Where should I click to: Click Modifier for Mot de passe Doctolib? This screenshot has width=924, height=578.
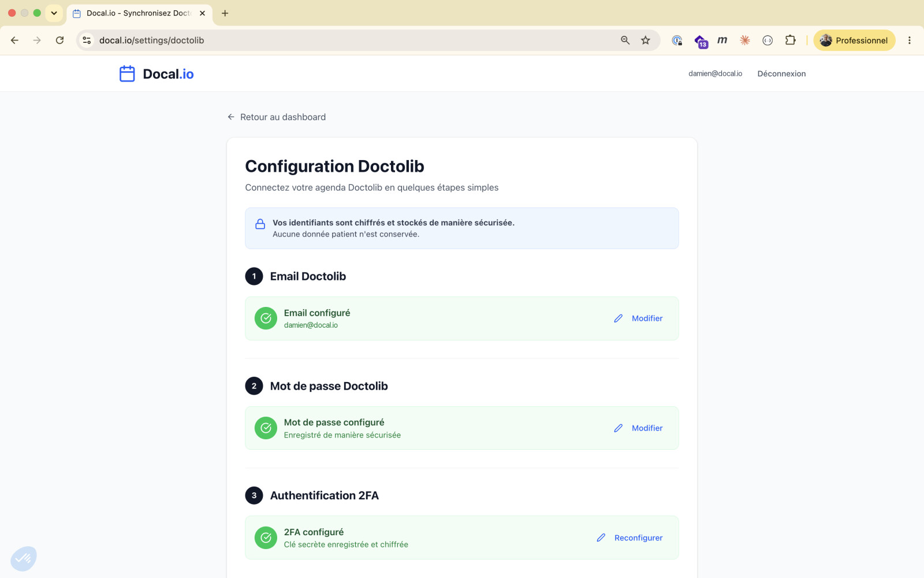[x=647, y=428]
